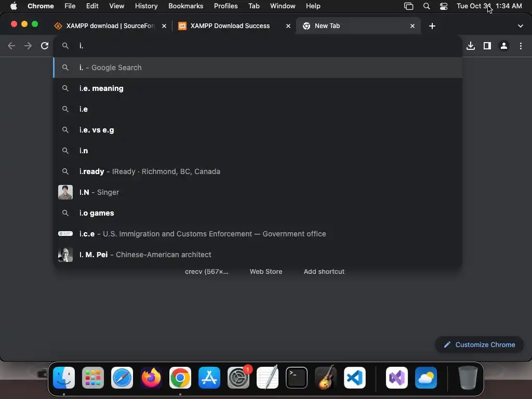
Task: Open 'I. M. Pei' architect suggestion
Action: point(258,255)
